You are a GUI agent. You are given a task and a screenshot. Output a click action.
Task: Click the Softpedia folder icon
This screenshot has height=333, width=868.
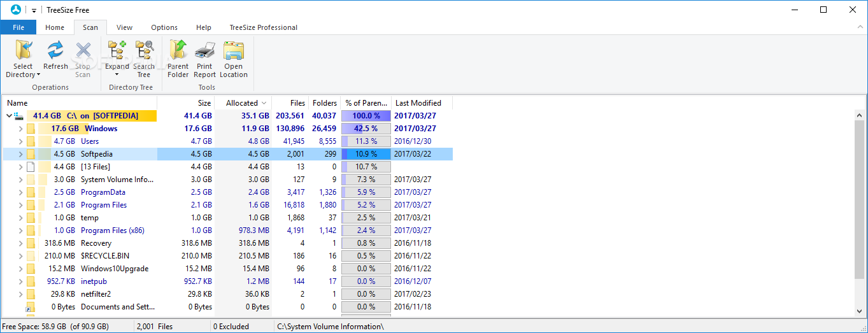click(x=30, y=154)
